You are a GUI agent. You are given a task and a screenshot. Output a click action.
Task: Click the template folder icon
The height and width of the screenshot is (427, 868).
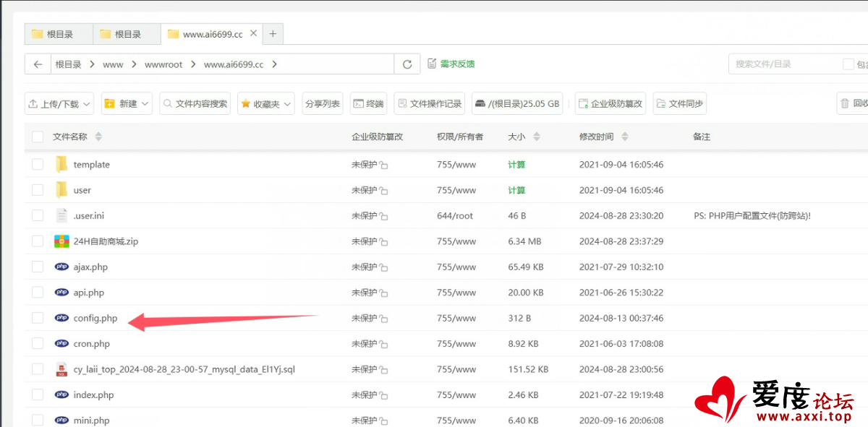[x=61, y=164]
